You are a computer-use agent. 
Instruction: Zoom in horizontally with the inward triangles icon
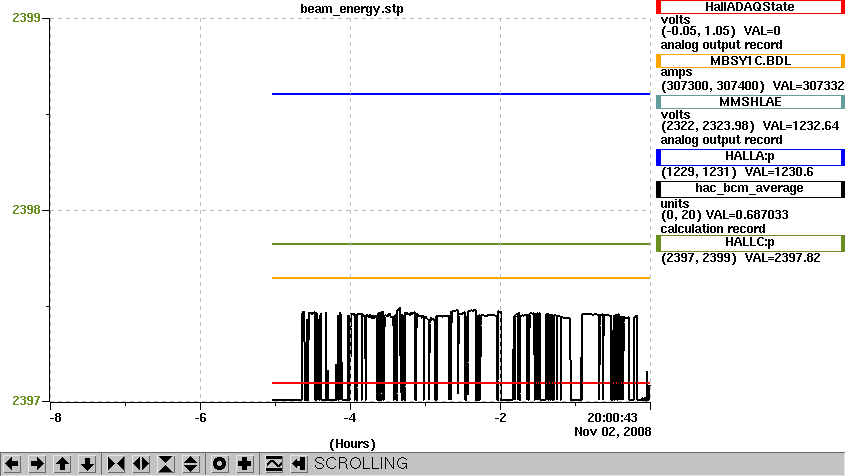(116, 464)
